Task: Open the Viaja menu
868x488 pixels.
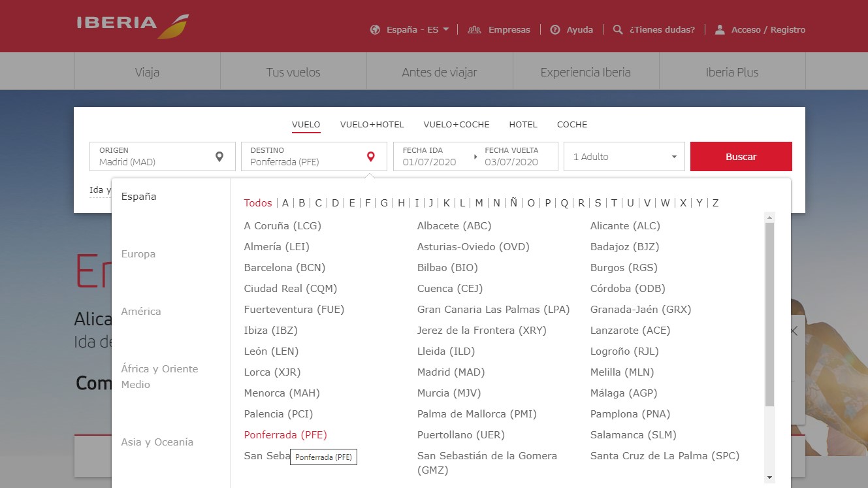Action: 147,72
